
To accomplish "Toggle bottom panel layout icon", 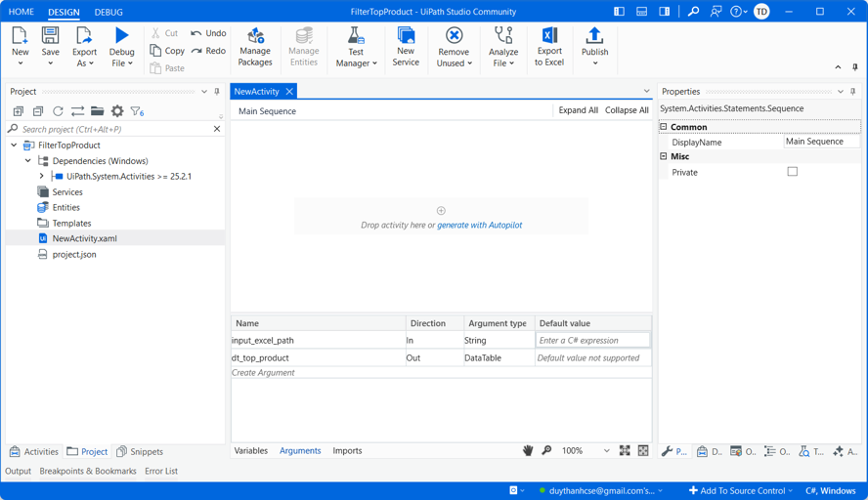I will click(x=641, y=11).
